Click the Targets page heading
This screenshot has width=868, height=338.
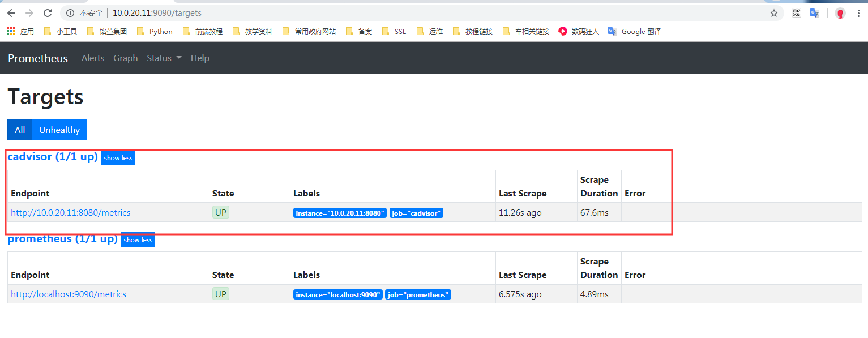tap(45, 97)
